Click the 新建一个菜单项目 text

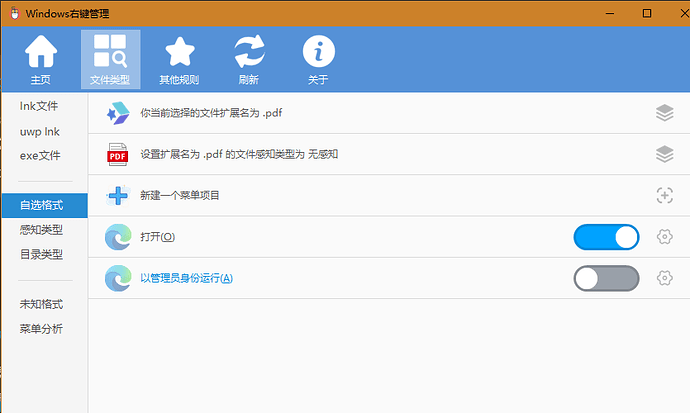pyautogui.click(x=180, y=195)
